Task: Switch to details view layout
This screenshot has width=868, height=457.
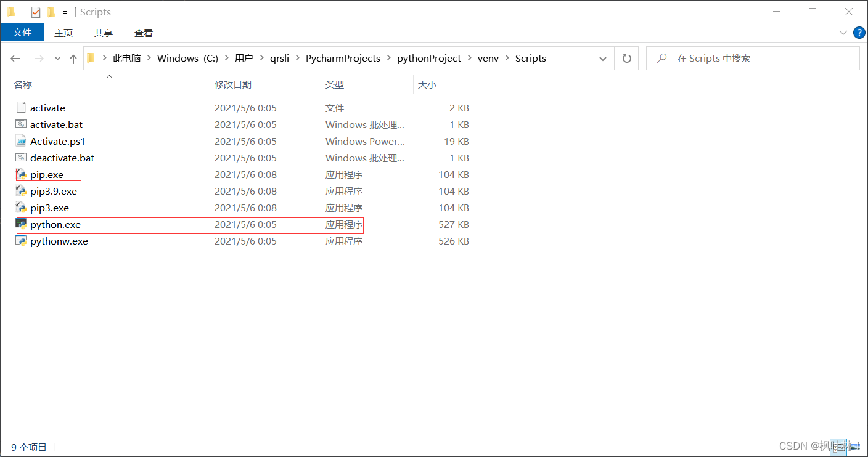Action: click(838, 446)
